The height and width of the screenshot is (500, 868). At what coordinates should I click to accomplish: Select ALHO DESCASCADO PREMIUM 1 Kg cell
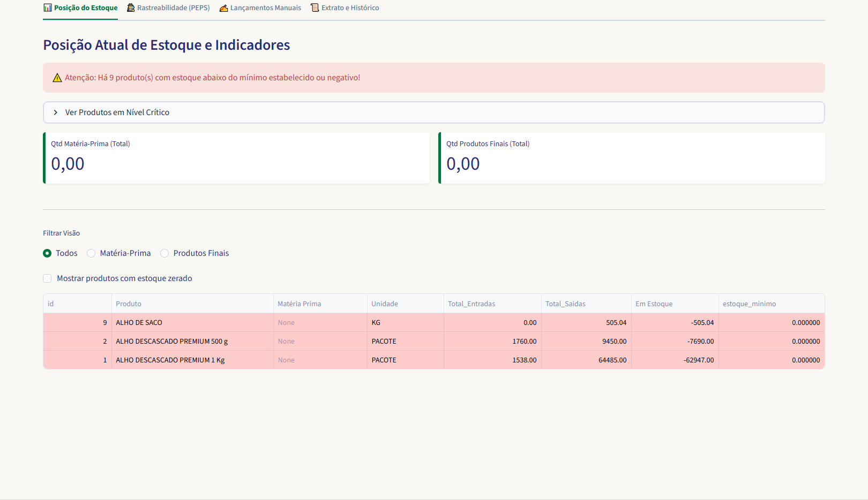[x=192, y=360]
